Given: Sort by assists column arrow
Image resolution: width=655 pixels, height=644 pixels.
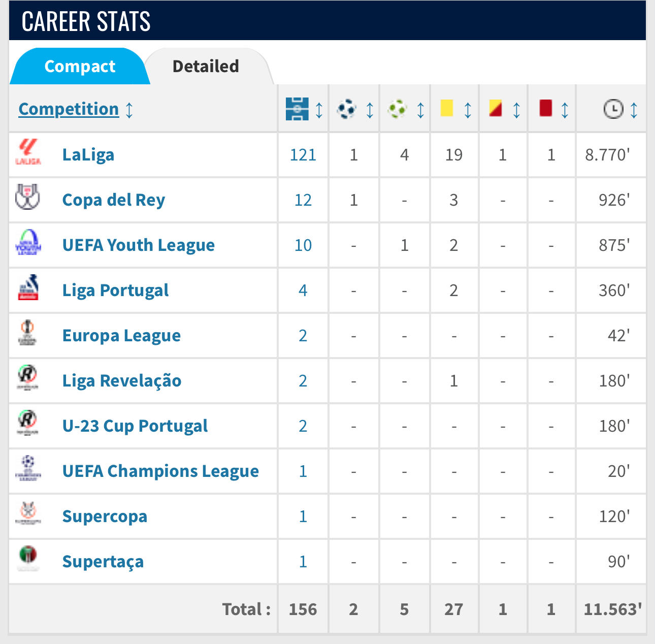Looking at the screenshot, I should point(420,110).
